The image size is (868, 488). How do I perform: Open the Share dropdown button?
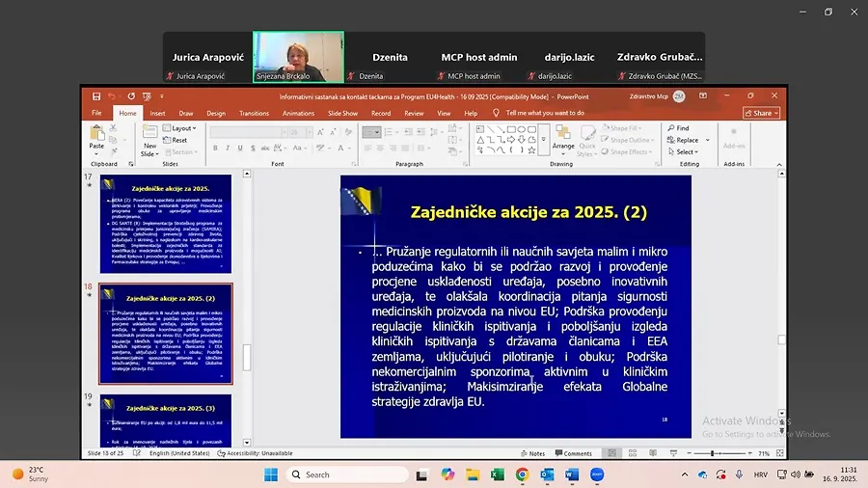click(762, 113)
